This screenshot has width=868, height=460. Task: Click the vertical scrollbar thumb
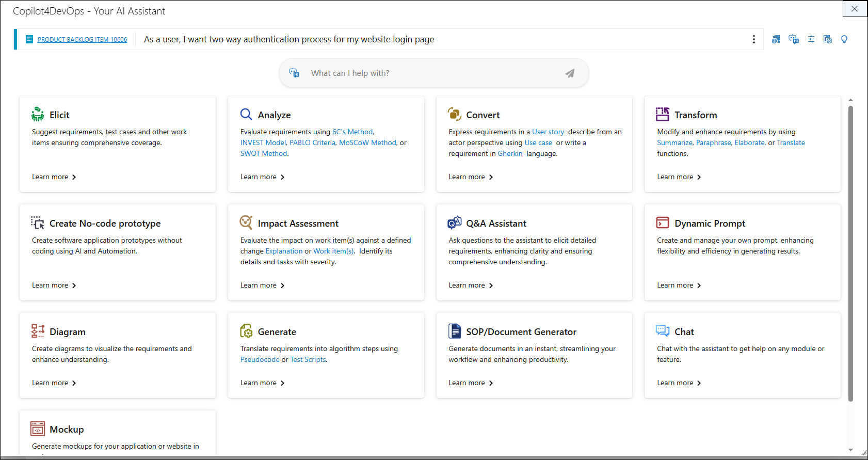[850, 253]
